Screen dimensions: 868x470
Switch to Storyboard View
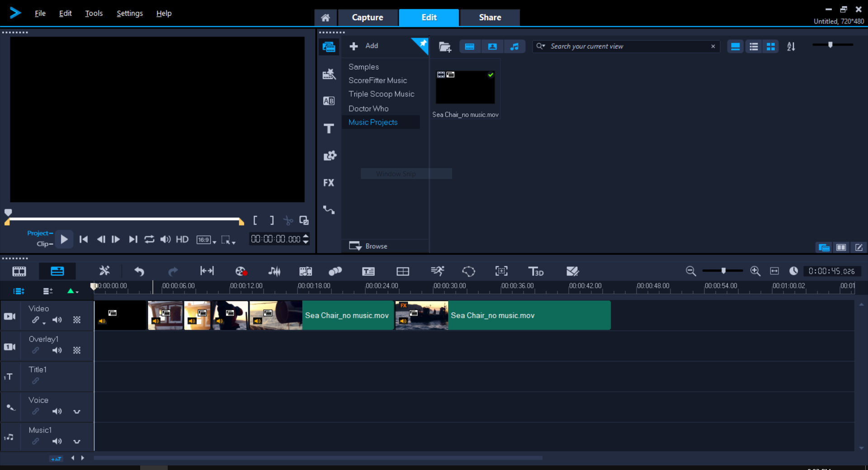tap(19, 271)
